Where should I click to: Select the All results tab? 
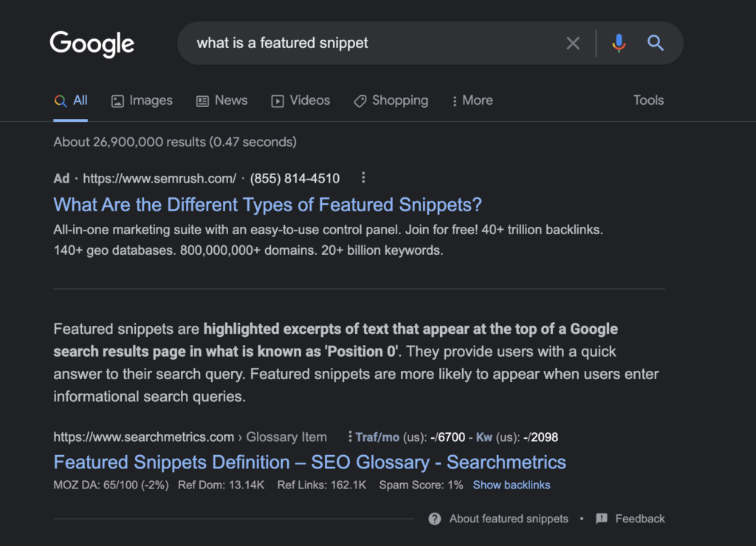70,100
